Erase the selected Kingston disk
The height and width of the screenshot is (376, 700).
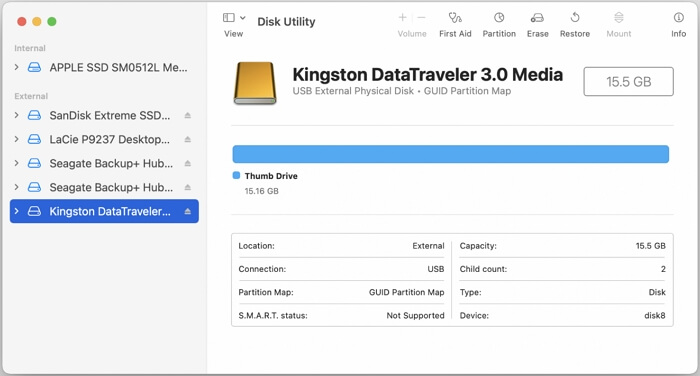pyautogui.click(x=537, y=25)
